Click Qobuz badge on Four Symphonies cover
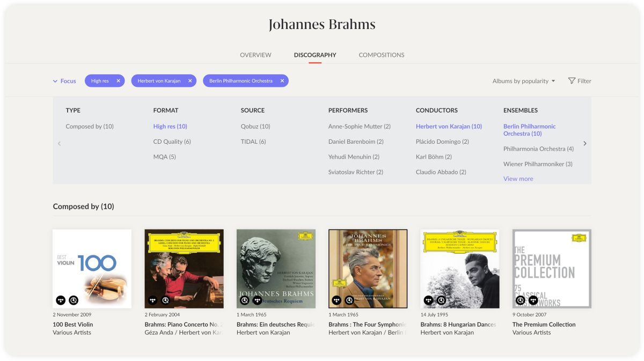Screen dimensions: 644x361 [349, 300]
